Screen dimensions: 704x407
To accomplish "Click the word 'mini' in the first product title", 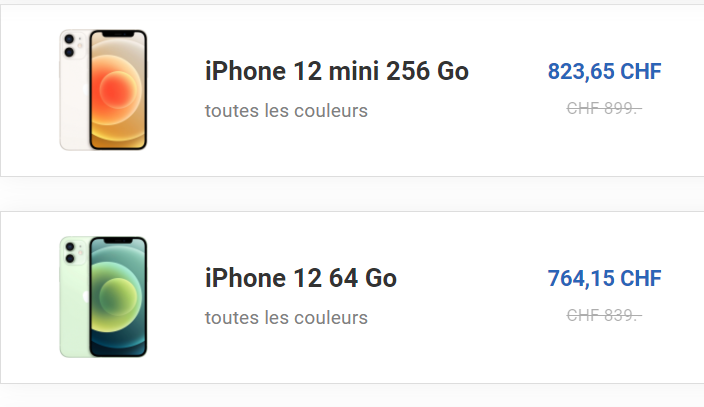I will point(354,71).
